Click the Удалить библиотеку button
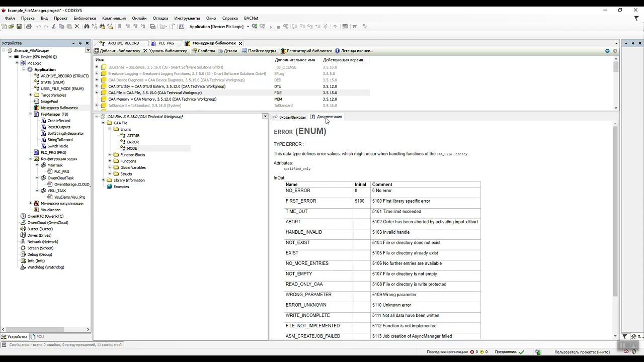Screen dimensions: 644x362 coord(165,51)
